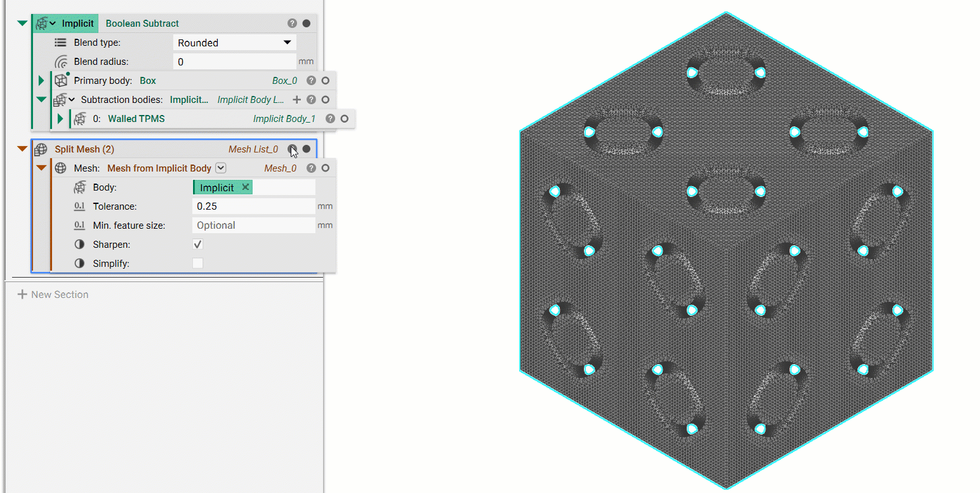980x493 pixels.
Task: Toggle the suppress circle on Mesh_0
Action: click(x=324, y=168)
